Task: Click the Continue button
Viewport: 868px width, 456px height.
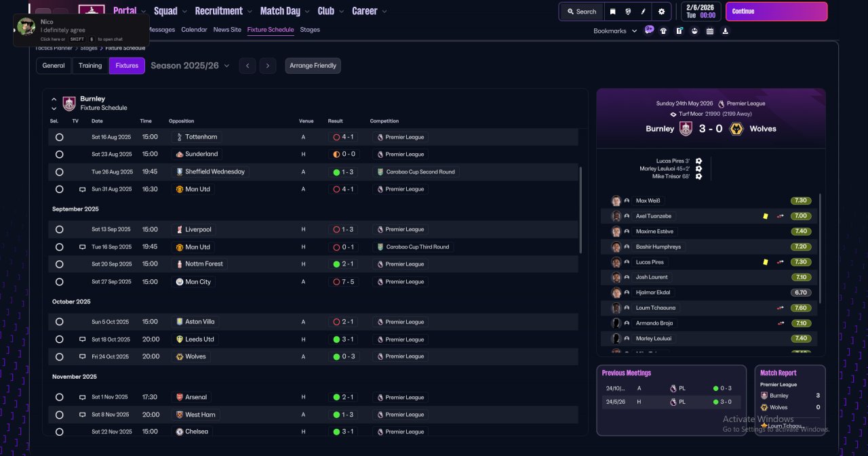Action: point(776,12)
